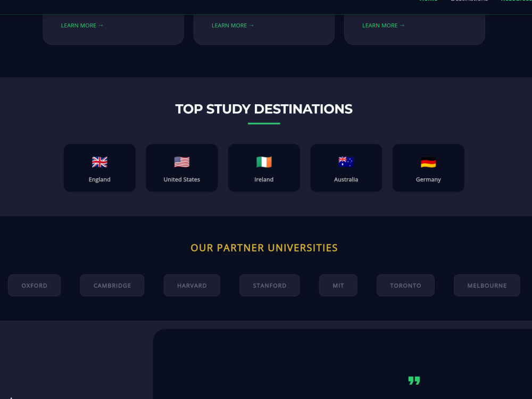Open the middle LEARN MORE link
The height and width of the screenshot is (399, 532).
pos(232,26)
